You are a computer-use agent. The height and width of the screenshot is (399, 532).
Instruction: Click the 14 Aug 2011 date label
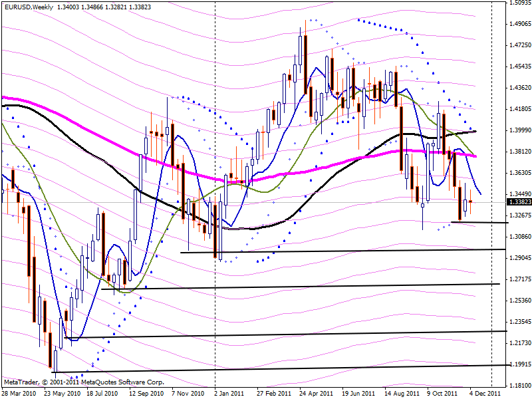(402, 393)
